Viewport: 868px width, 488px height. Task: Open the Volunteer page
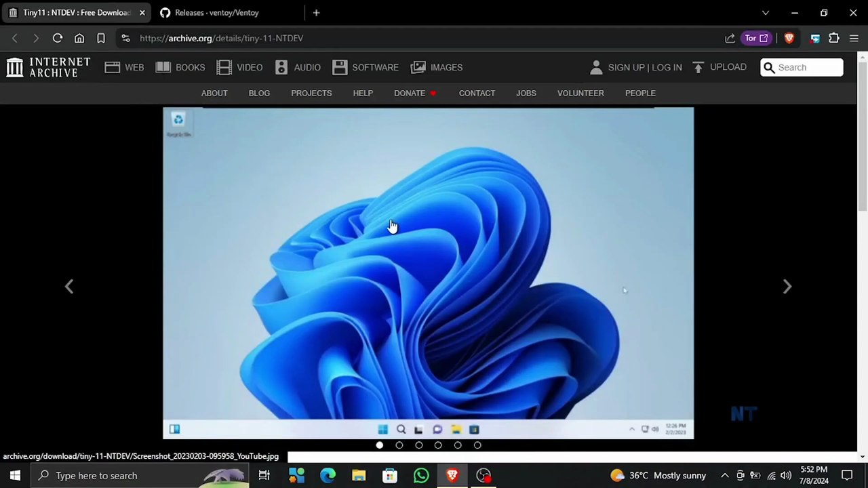[580, 93]
